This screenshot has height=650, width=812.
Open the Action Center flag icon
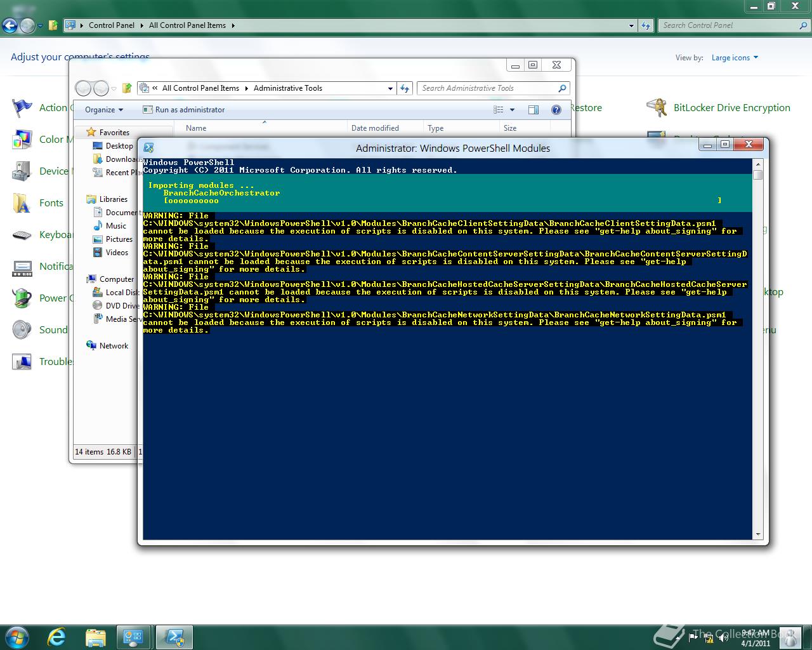pos(22,108)
